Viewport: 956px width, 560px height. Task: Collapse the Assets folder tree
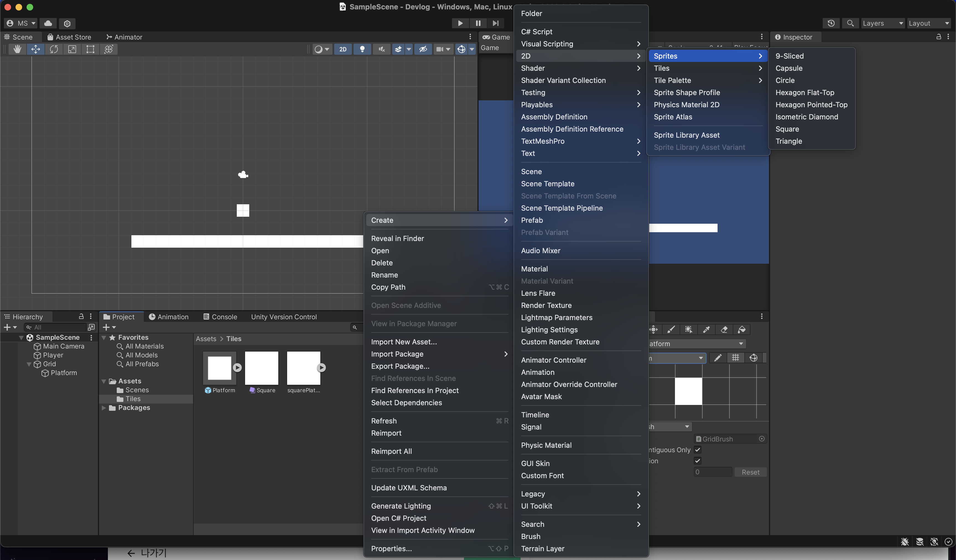(x=104, y=381)
